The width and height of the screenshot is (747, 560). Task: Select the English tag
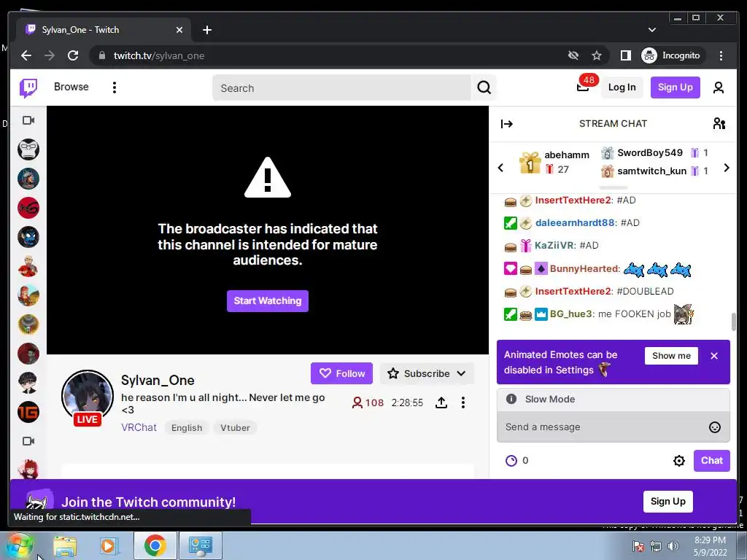[187, 427]
